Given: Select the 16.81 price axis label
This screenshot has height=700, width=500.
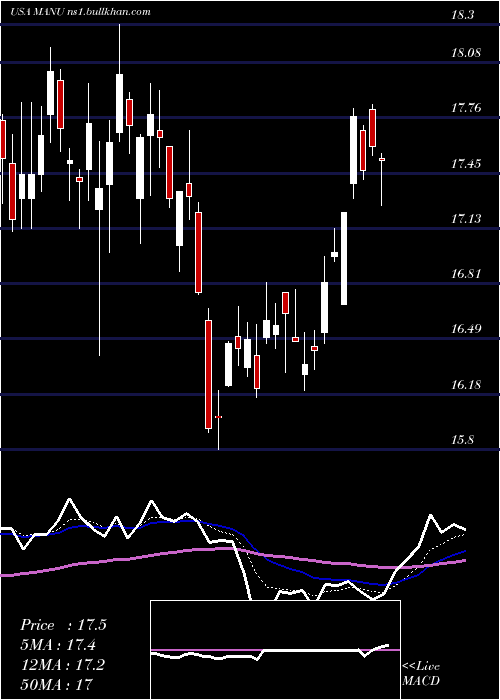Looking at the screenshot, I should pyautogui.click(x=466, y=274).
